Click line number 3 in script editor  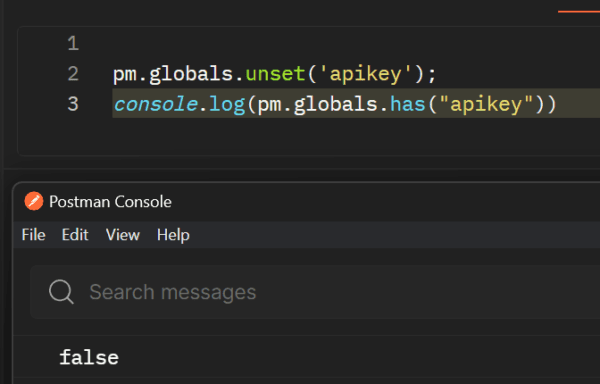pyautogui.click(x=73, y=104)
